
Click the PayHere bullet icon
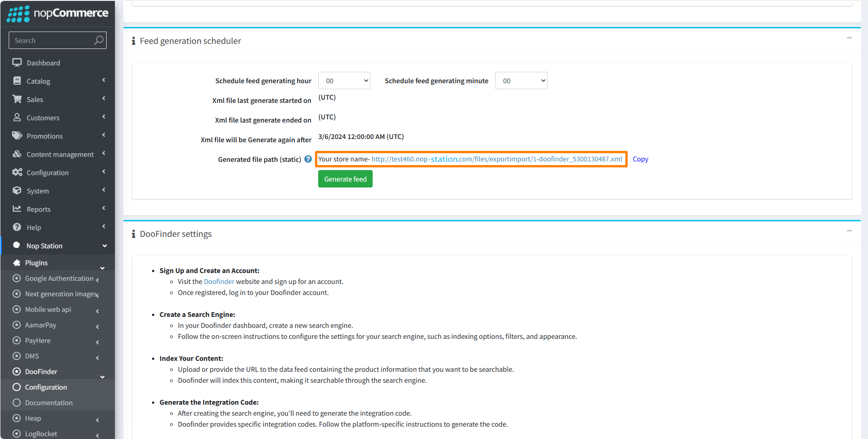pos(17,340)
